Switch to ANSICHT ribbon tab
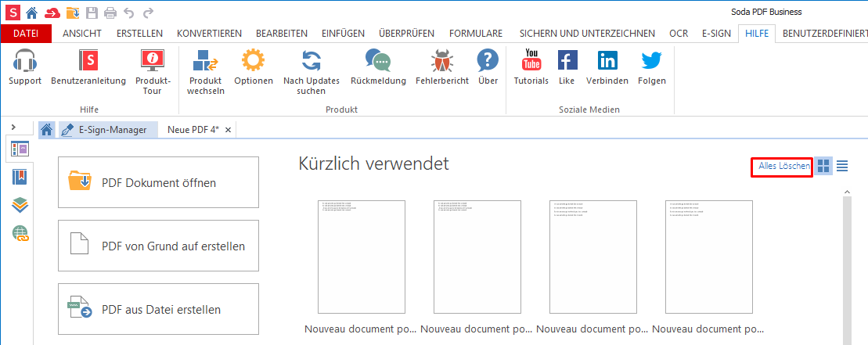This screenshot has width=868, height=345. [82, 33]
